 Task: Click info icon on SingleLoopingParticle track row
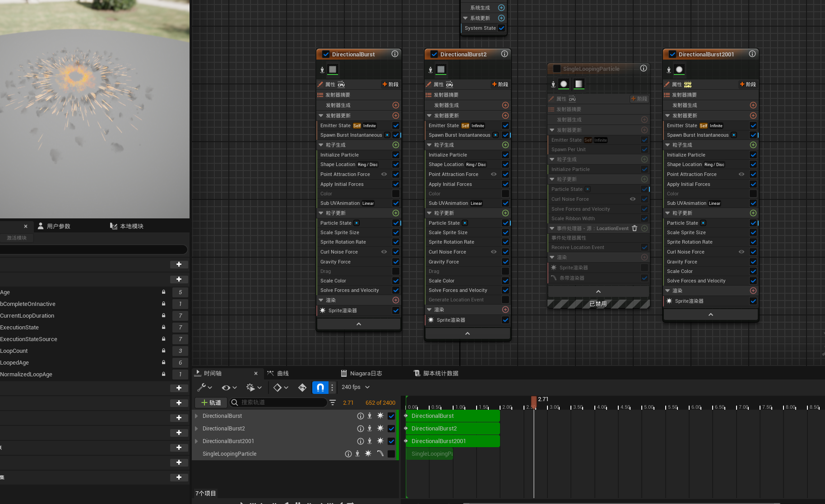click(x=348, y=454)
